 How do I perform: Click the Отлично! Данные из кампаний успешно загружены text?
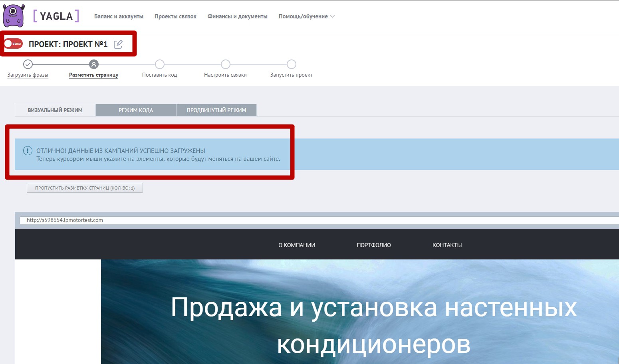121,150
